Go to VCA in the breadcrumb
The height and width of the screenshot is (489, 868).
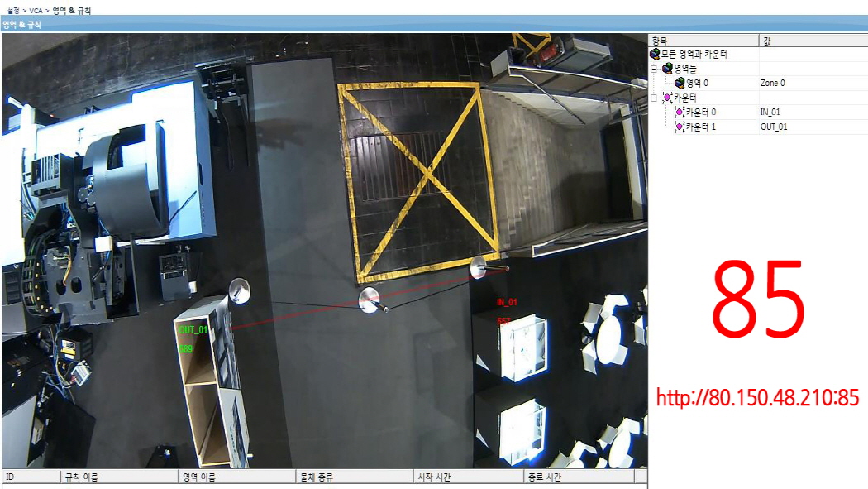coord(36,10)
